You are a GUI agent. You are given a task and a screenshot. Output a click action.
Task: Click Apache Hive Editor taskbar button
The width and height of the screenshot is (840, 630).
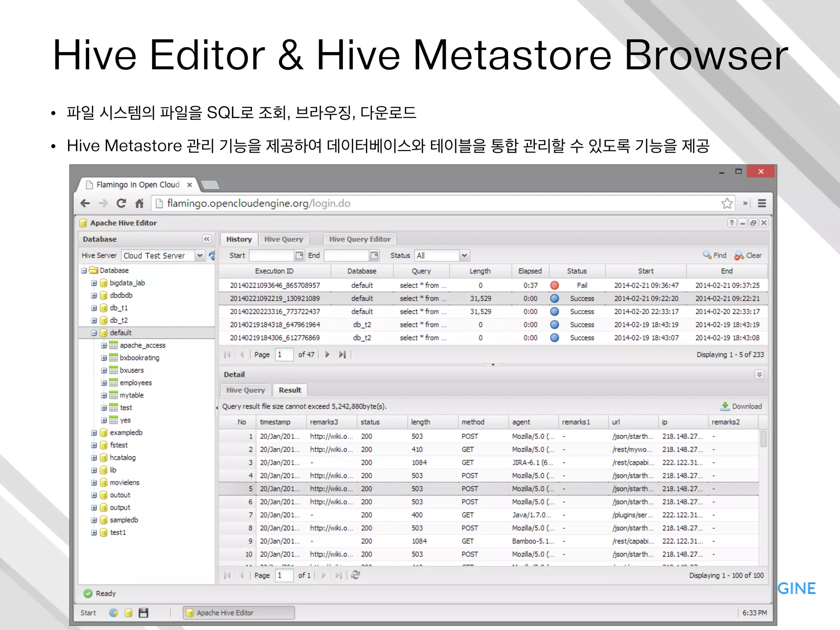coord(239,613)
